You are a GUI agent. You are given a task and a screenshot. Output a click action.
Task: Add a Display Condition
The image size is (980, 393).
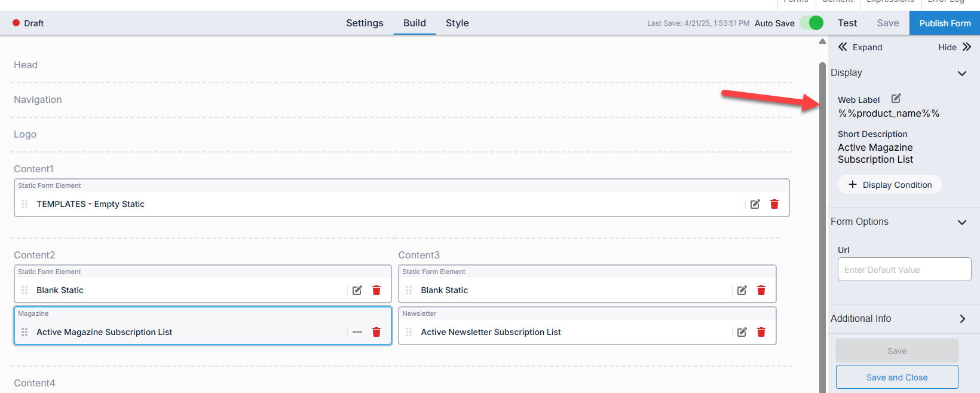tap(890, 185)
